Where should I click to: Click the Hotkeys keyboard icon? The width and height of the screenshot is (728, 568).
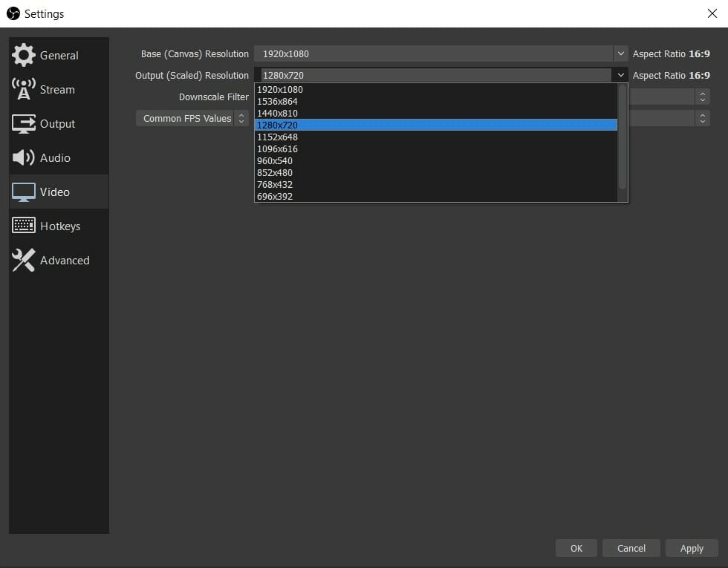23,226
